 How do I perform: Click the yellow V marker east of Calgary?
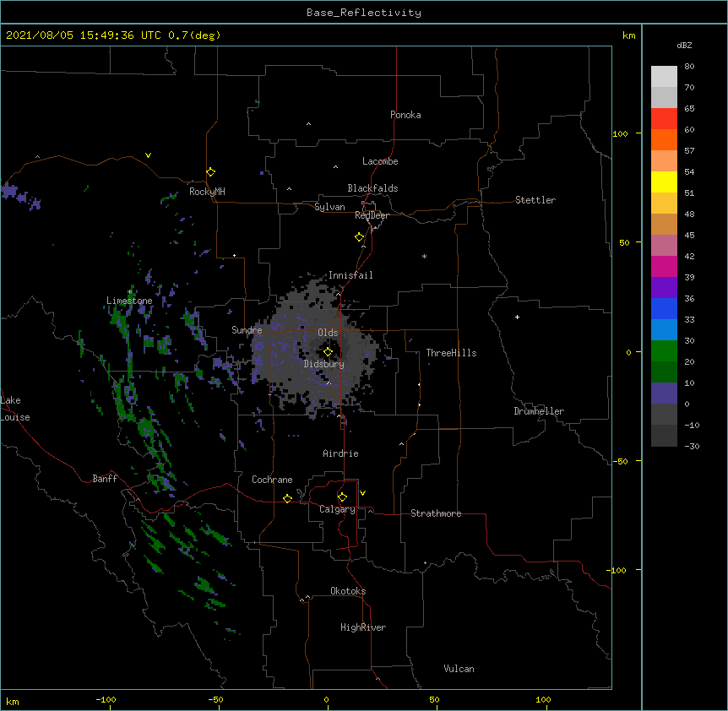point(362,493)
